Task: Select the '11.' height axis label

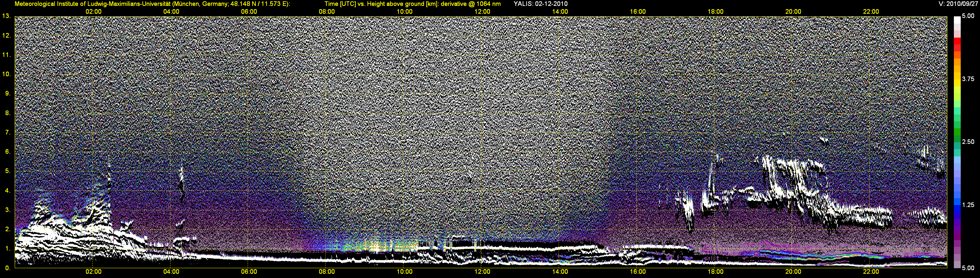Action: [6, 55]
